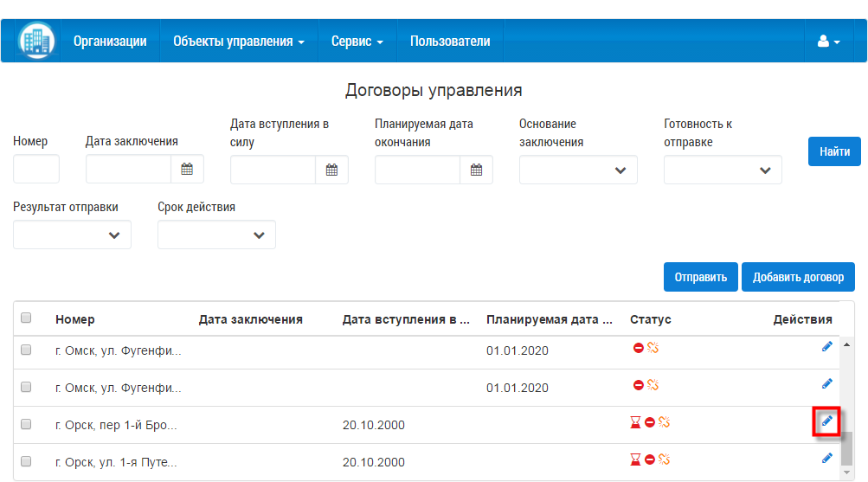Open calendar for Дата вступления в силу
This screenshot has width=868, height=482.
click(331, 170)
